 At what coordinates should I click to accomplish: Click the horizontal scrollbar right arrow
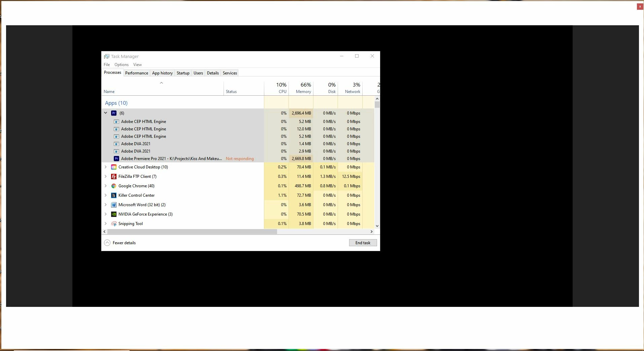371,232
